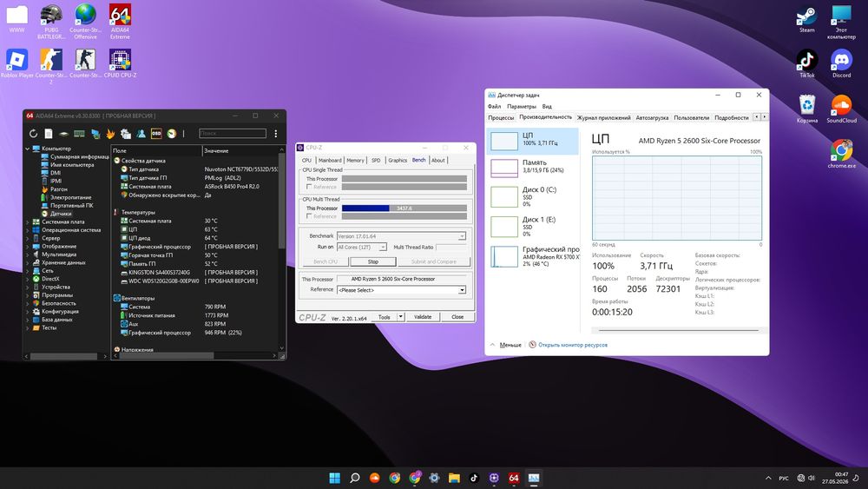Open the Steam desktop shortcut

click(x=806, y=19)
